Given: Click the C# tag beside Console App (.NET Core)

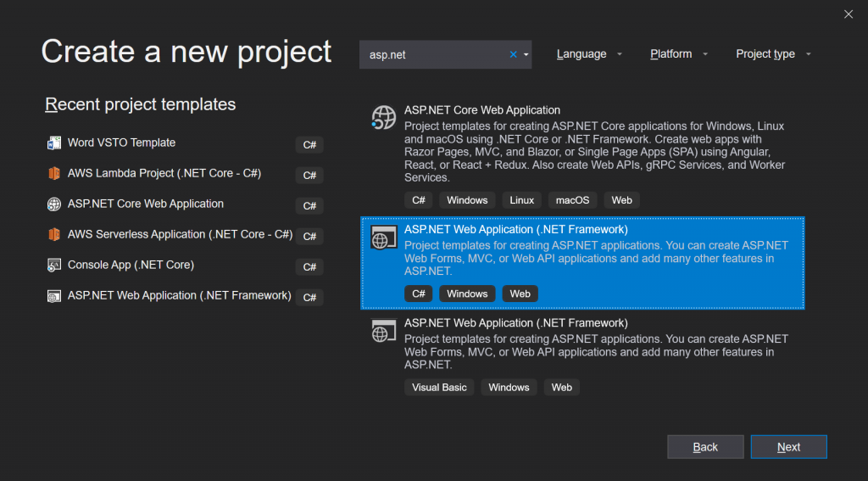Looking at the screenshot, I should click(x=309, y=267).
